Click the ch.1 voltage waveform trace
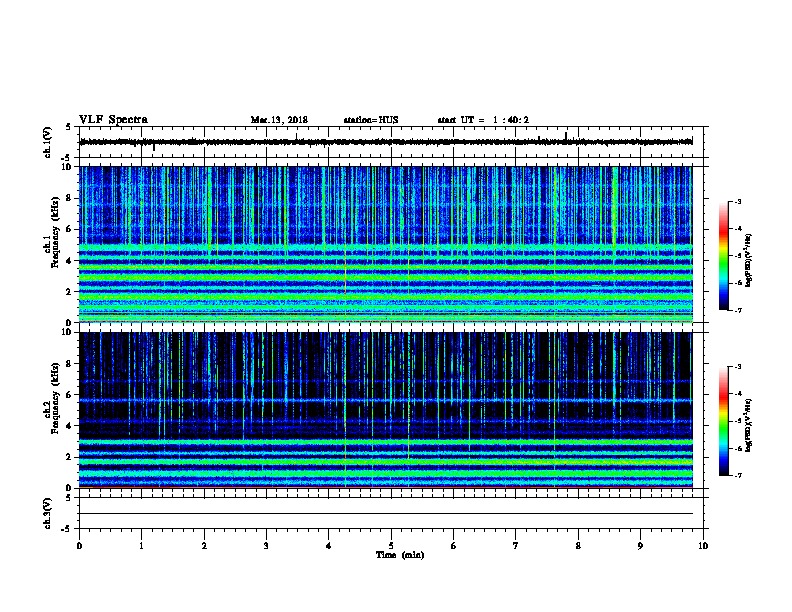This screenshot has width=792, height=612. coord(386,142)
